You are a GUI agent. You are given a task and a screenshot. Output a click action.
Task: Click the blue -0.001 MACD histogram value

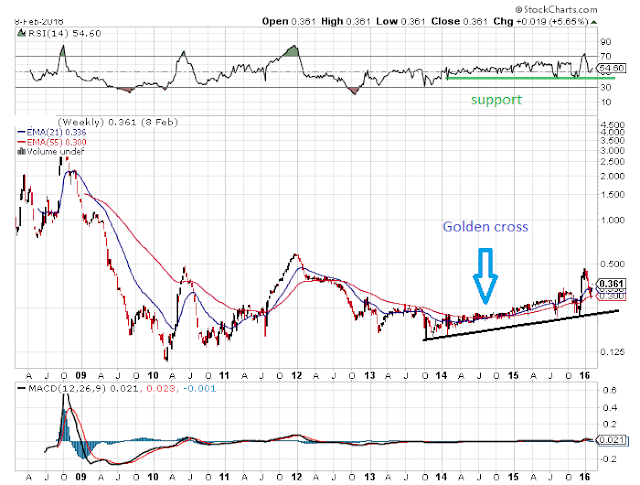(x=199, y=388)
